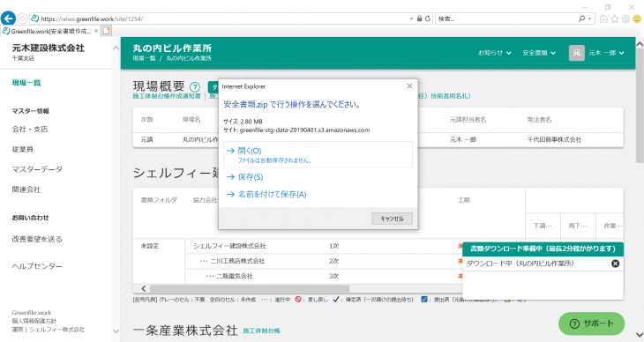Open ヘルプセンター in the sidebar
The height and width of the screenshot is (342, 644).
pos(37,266)
